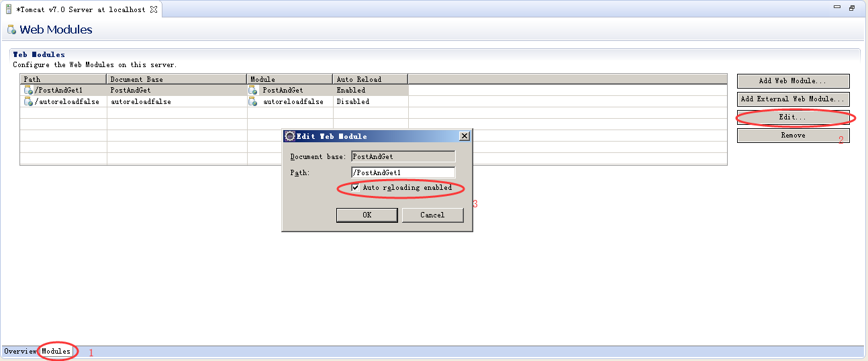Click the PostAndGet module icon
The image size is (868, 361).
click(253, 90)
